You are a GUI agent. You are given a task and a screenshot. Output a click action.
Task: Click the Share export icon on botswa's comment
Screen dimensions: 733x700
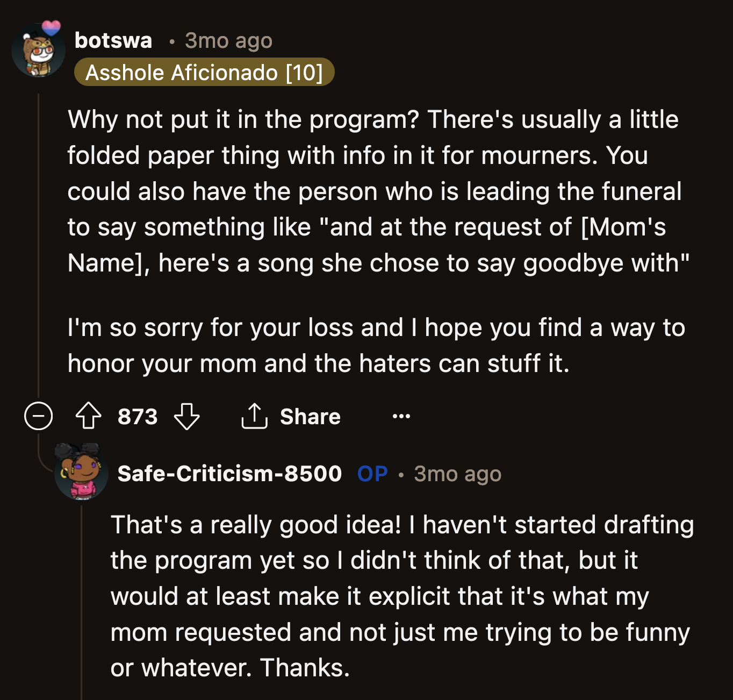(x=255, y=417)
